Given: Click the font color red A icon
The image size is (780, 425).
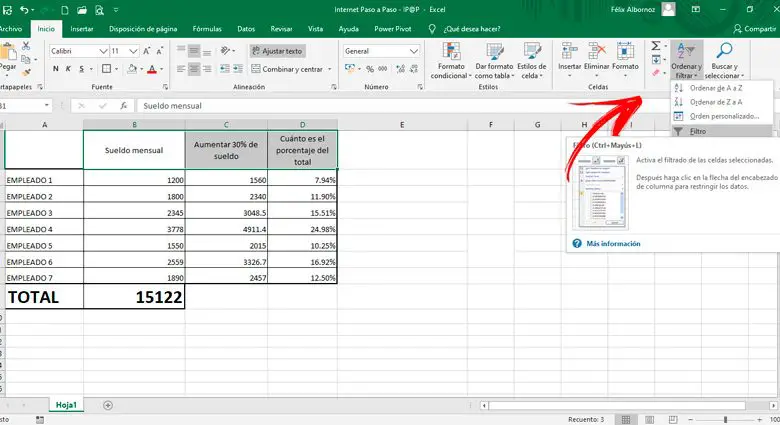Looking at the screenshot, I should (x=152, y=69).
